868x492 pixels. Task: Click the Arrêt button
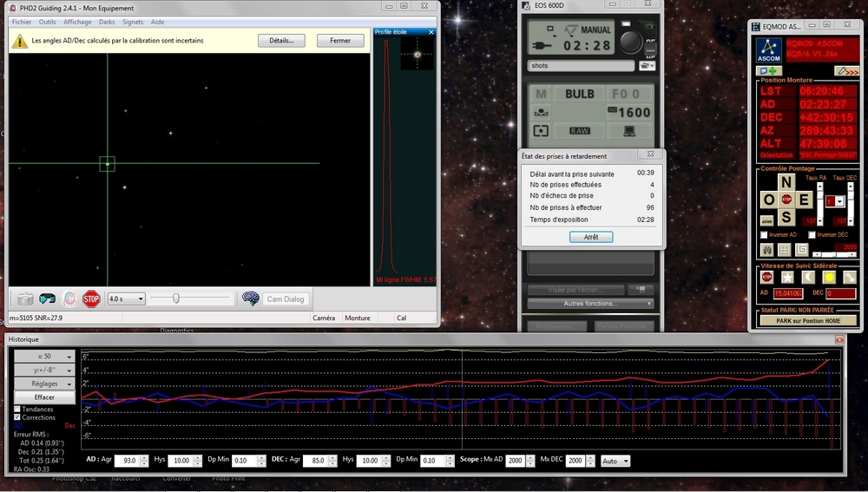tap(591, 237)
